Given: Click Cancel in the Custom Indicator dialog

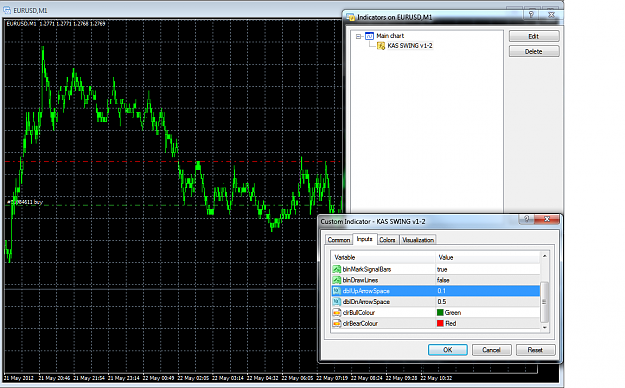Looking at the screenshot, I should (x=491, y=350).
